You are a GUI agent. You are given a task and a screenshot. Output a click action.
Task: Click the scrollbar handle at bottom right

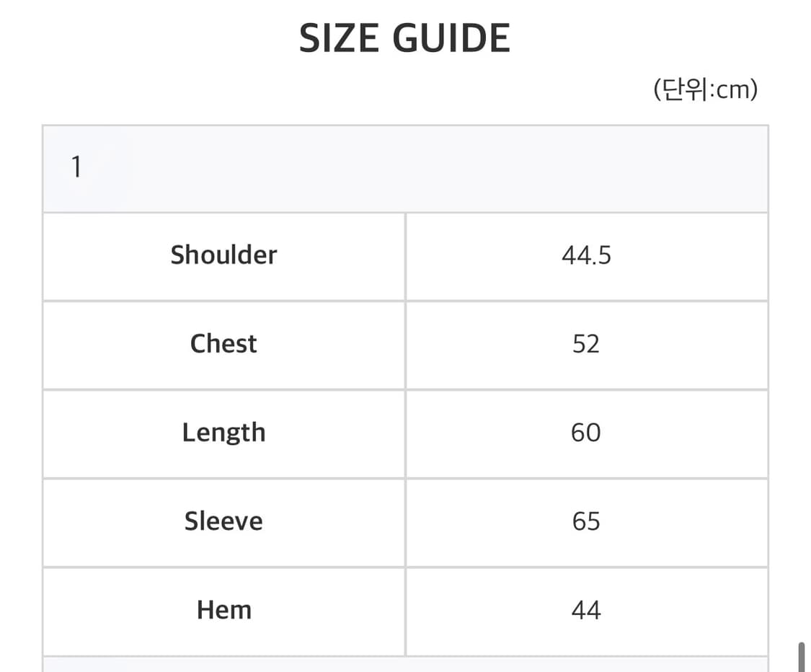[801, 657]
